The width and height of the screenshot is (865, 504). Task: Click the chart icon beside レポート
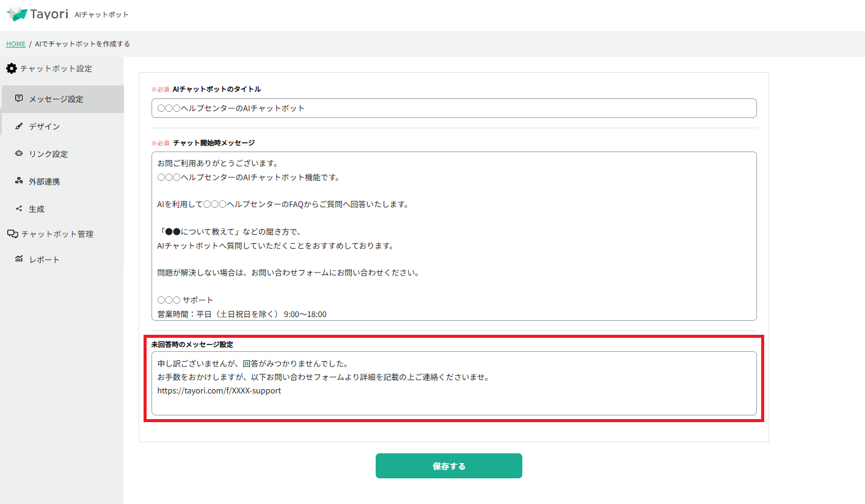click(x=19, y=260)
